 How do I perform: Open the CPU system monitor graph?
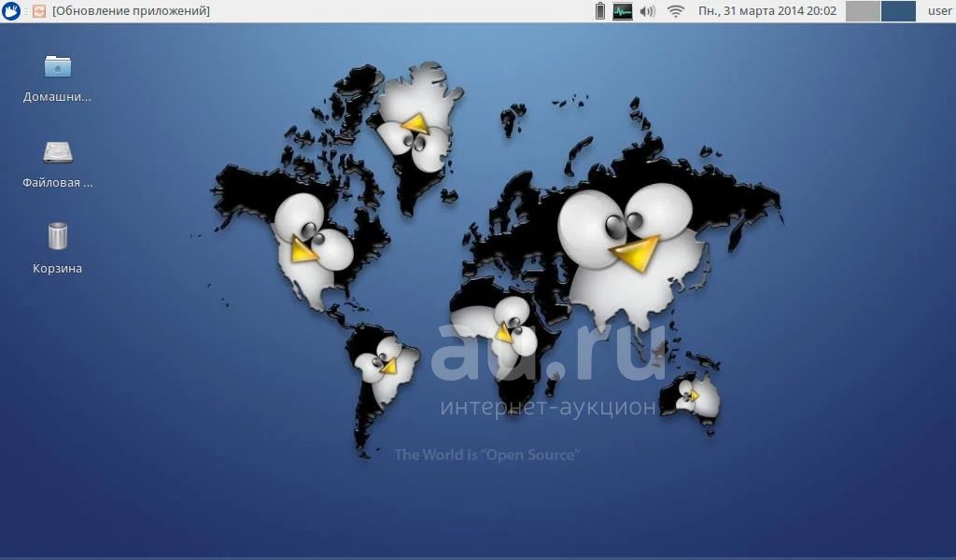coord(623,11)
